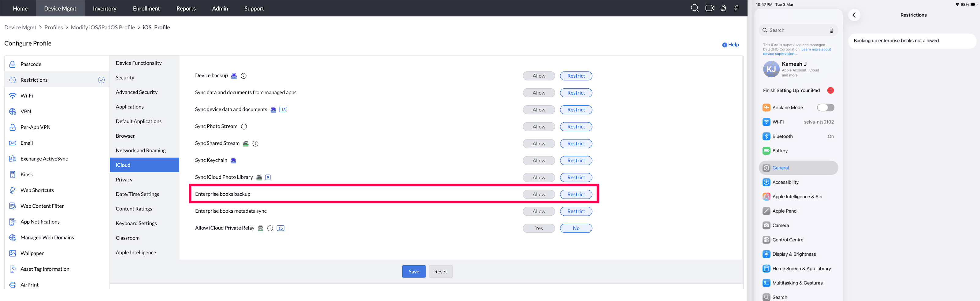The width and height of the screenshot is (980, 301).
Task: Reset the profile configuration
Action: [x=440, y=272]
